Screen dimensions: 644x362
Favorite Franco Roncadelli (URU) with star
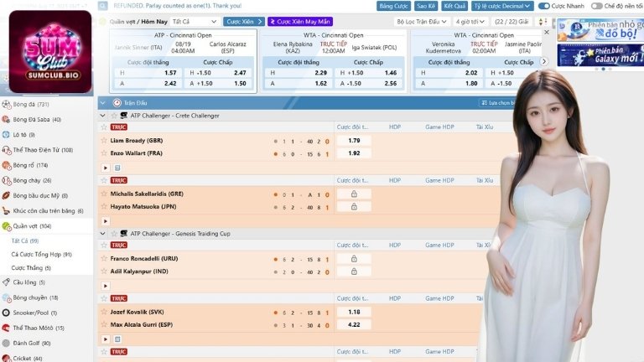104,259
